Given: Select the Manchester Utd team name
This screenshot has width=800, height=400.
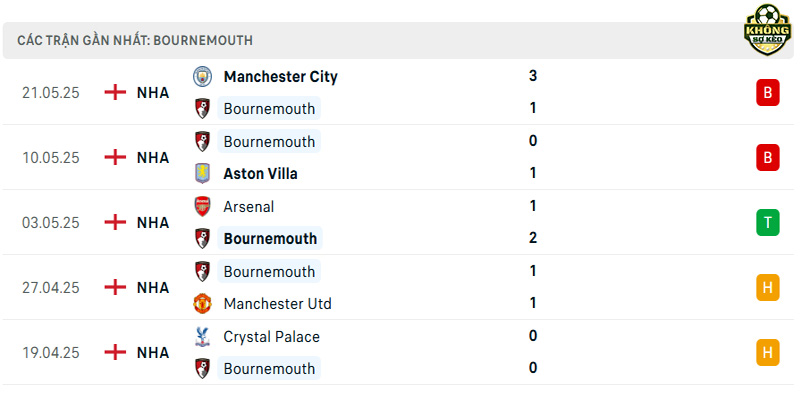Looking at the screenshot, I should pos(278,304).
